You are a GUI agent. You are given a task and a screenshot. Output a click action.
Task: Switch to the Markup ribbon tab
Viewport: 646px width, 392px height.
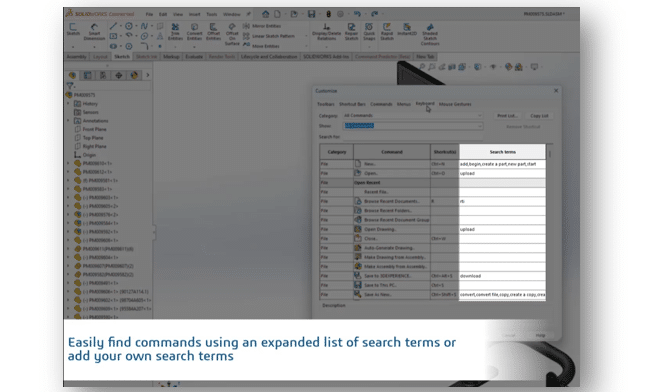171,56
